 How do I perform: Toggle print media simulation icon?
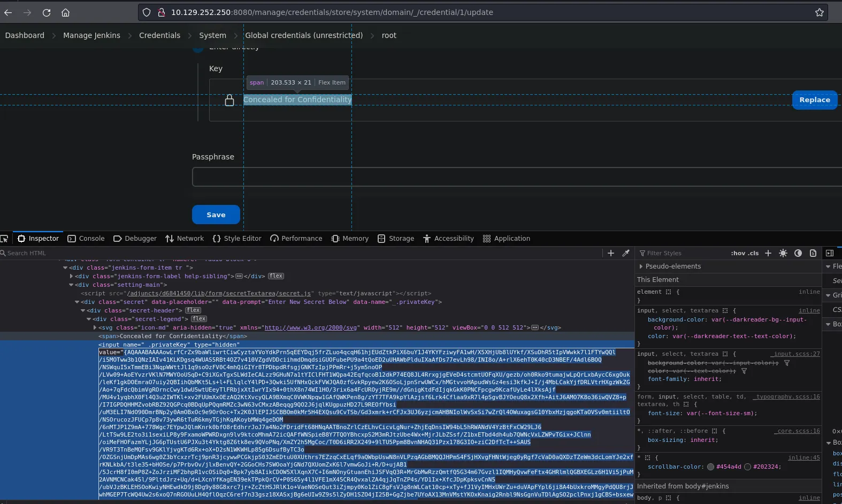pyautogui.click(x=813, y=253)
